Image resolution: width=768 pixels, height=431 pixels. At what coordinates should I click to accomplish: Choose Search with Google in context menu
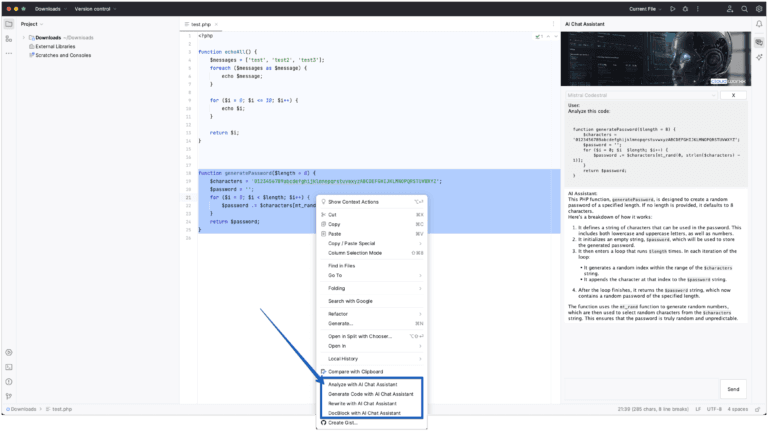pos(372,301)
